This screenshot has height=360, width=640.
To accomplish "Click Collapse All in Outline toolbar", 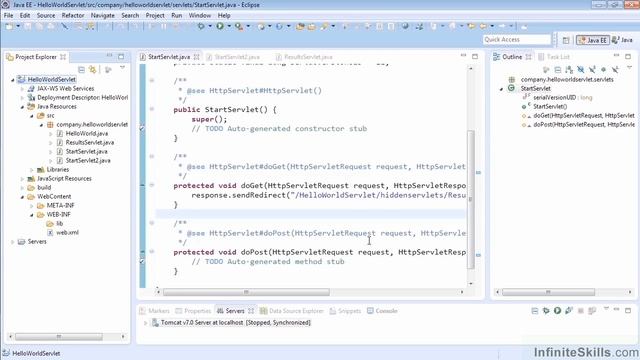I will coord(558,70).
